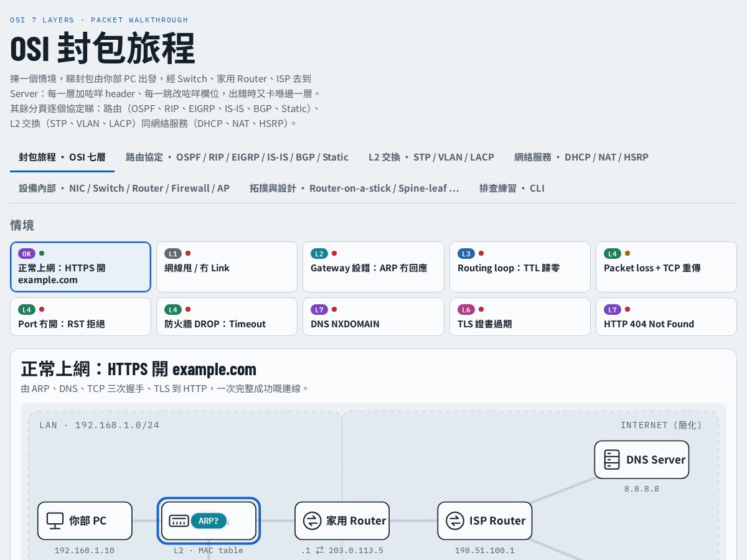Select the 家用 Router node

pyautogui.click(x=342, y=521)
